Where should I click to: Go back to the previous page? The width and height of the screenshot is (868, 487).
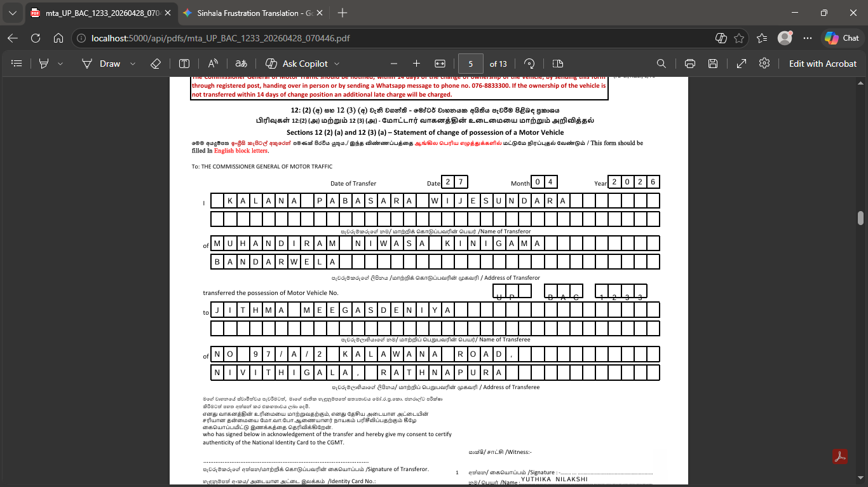click(13, 38)
